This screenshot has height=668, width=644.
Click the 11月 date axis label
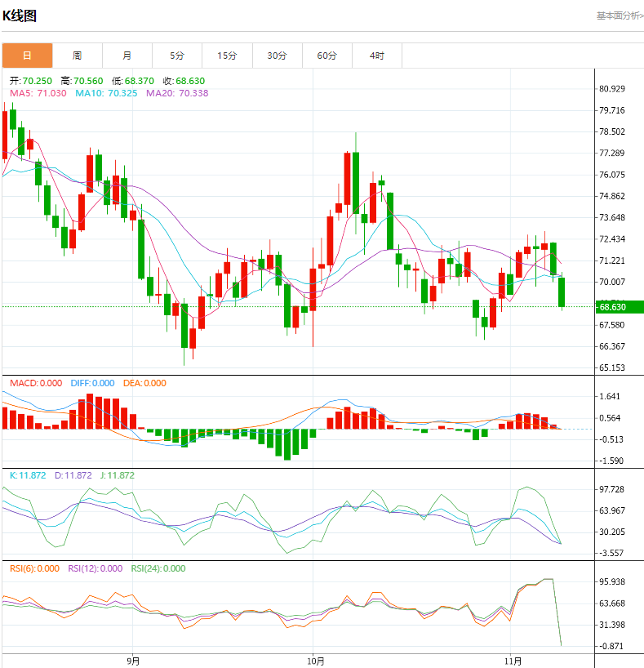[513, 661]
